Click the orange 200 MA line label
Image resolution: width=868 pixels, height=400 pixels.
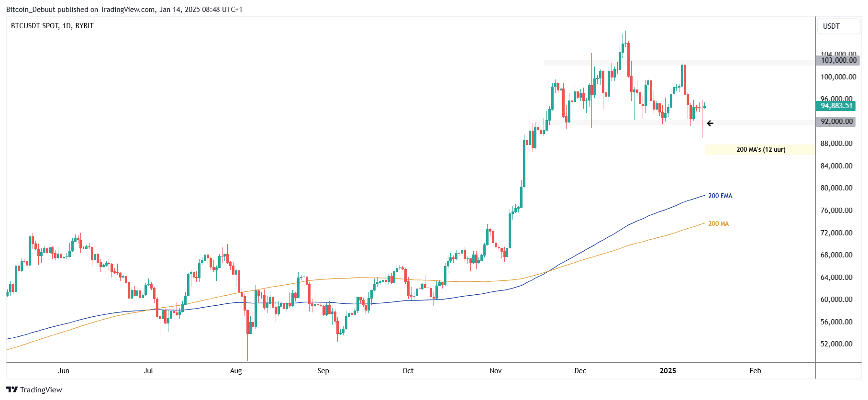[718, 223]
